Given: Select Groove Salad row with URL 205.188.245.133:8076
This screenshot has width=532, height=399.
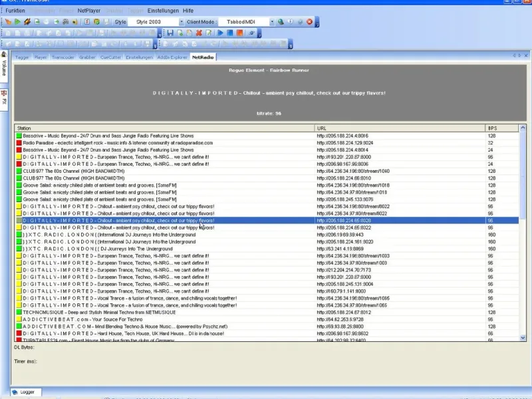Looking at the screenshot, I should click(267, 199).
